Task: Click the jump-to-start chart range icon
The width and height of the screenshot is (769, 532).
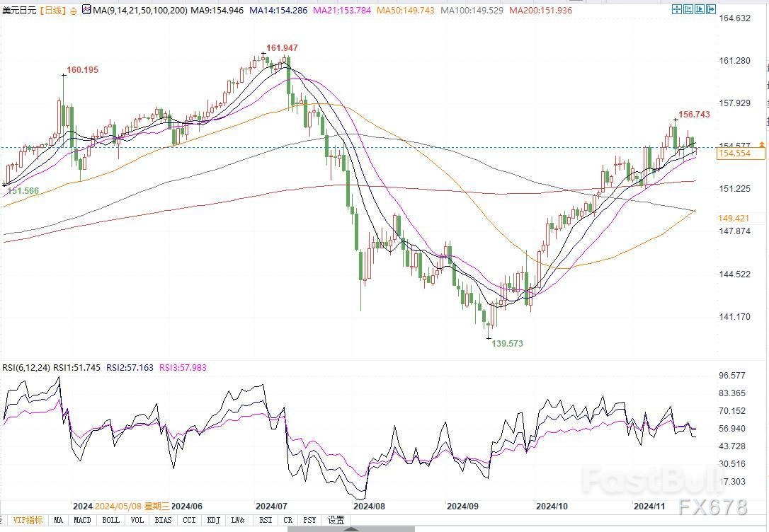Action: pyautogui.click(x=688, y=8)
